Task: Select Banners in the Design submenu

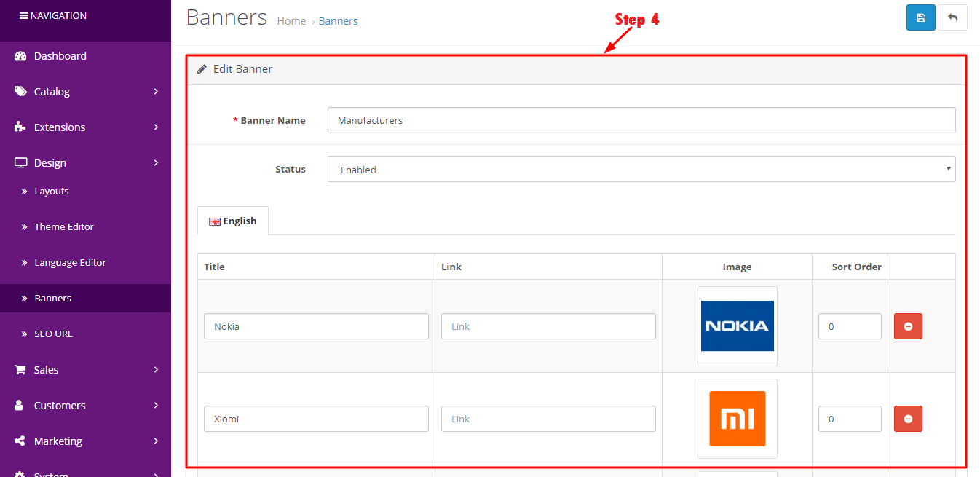Action: coord(85,299)
